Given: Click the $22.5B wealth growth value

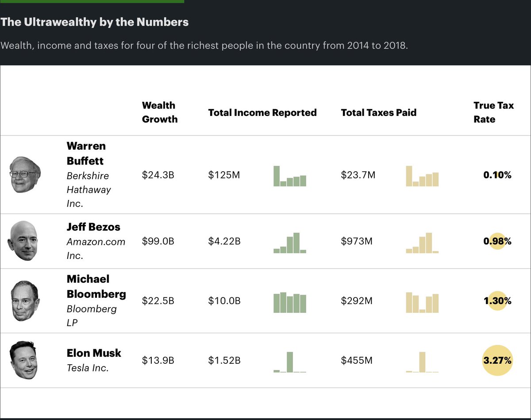Looking at the screenshot, I should pos(158,301).
